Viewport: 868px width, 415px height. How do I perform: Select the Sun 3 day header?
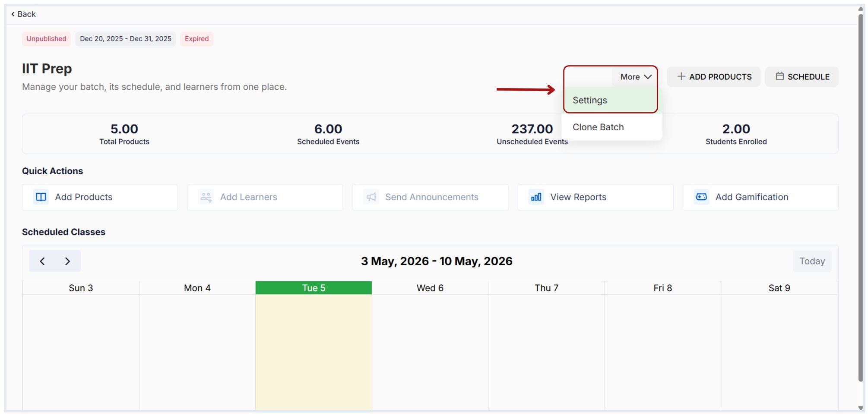(x=81, y=288)
